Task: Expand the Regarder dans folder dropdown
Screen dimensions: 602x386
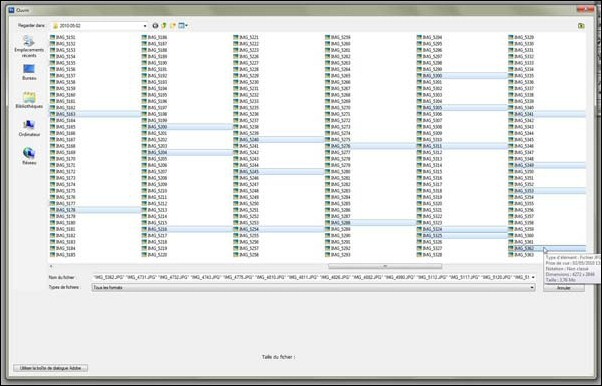Action: click(x=145, y=26)
